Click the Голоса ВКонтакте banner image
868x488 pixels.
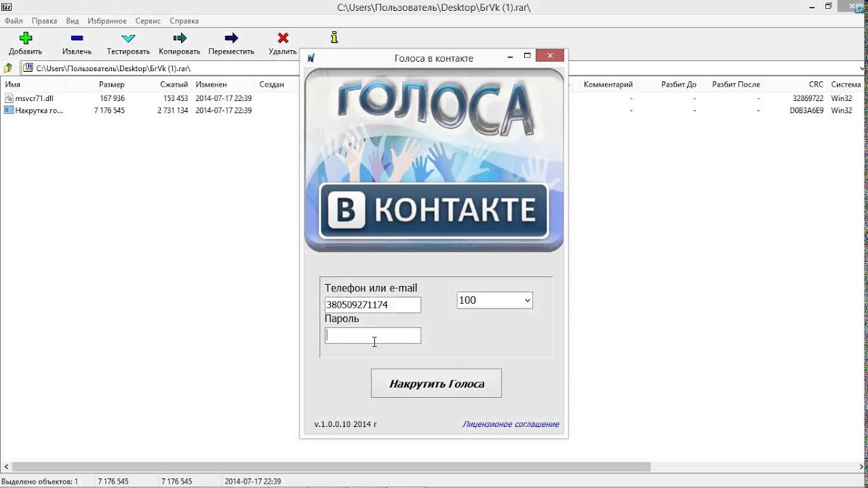tap(434, 160)
